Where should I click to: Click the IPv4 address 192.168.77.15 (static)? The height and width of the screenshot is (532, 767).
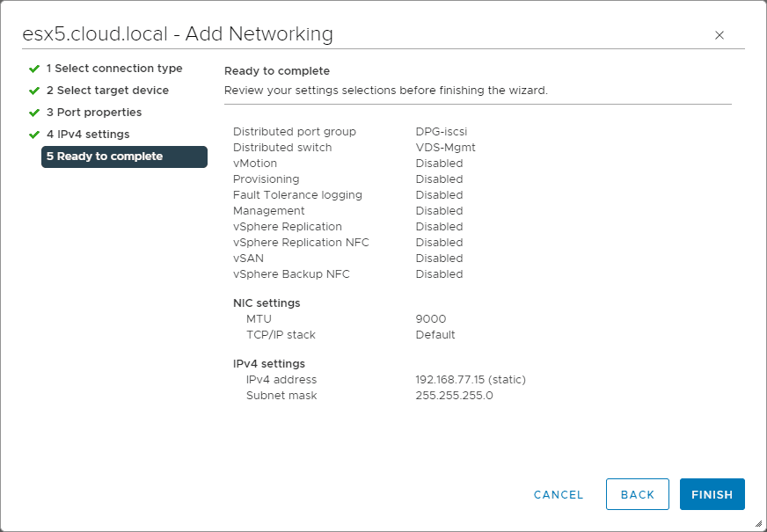pos(471,380)
